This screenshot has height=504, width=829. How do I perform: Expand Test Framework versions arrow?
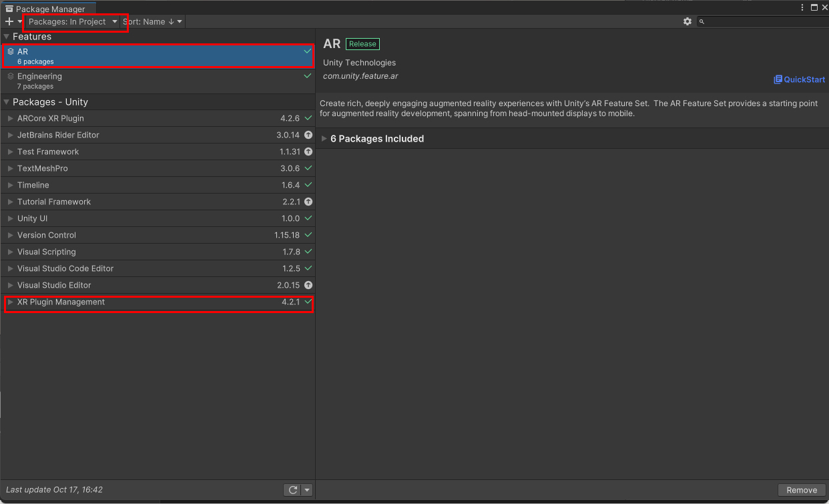tap(10, 152)
